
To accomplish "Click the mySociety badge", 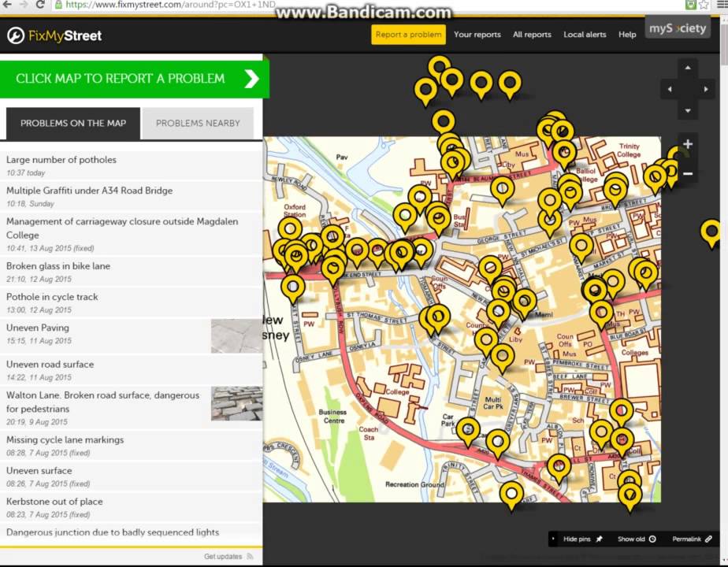I will tap(678, 28).
